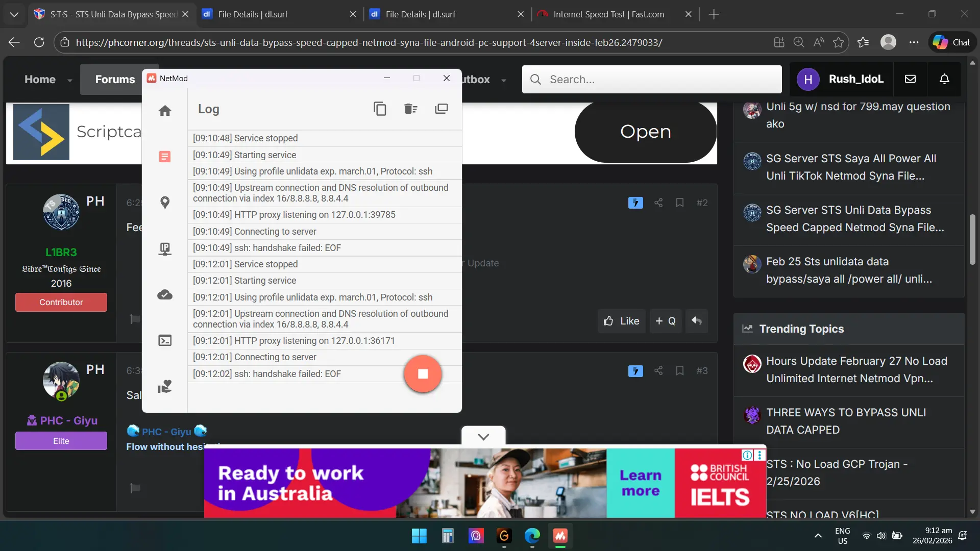Open browser tab list dropdown

(x=14, y=14)
